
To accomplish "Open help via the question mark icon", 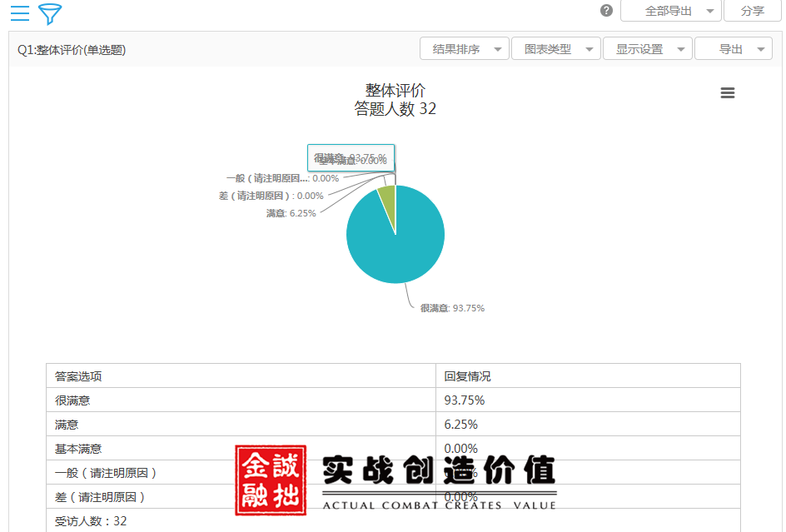I will pos(606,11).
